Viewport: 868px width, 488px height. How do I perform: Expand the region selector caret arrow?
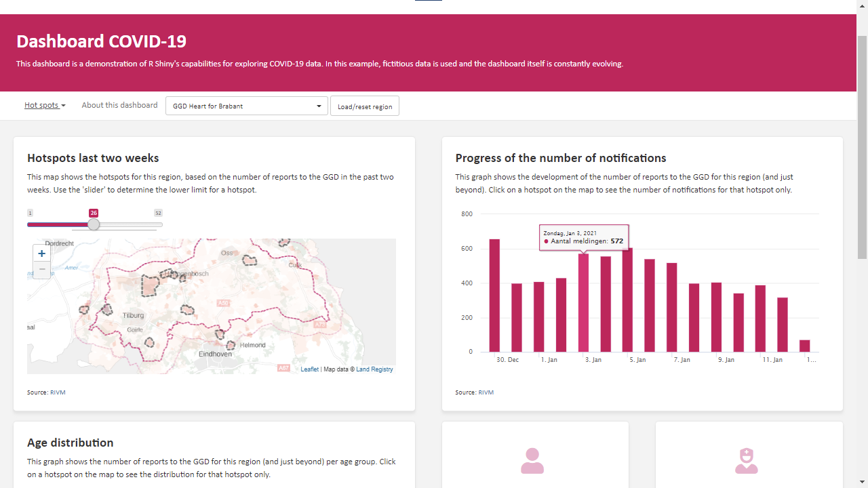[x=318, y=106]
